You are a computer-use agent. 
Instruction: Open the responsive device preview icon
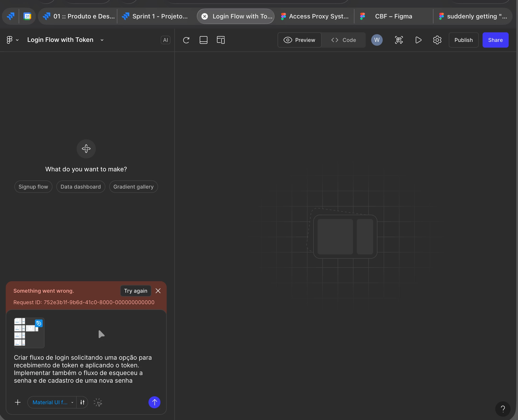(221, 40)
